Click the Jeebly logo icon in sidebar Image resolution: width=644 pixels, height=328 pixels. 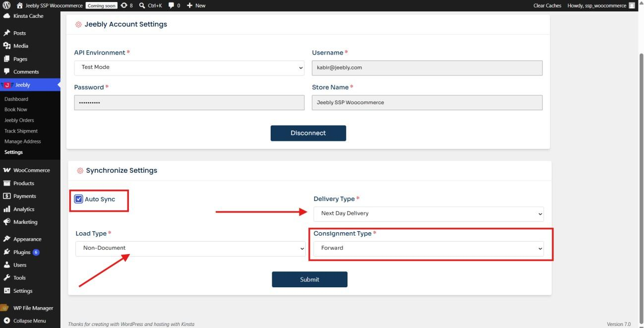[x=7, y=85]
